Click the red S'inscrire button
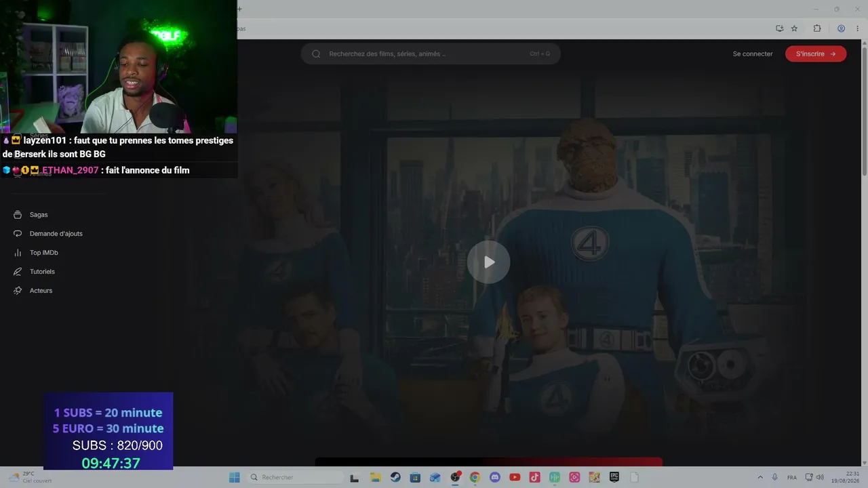This screenshot has width=868, height=488. click(816, 54)
